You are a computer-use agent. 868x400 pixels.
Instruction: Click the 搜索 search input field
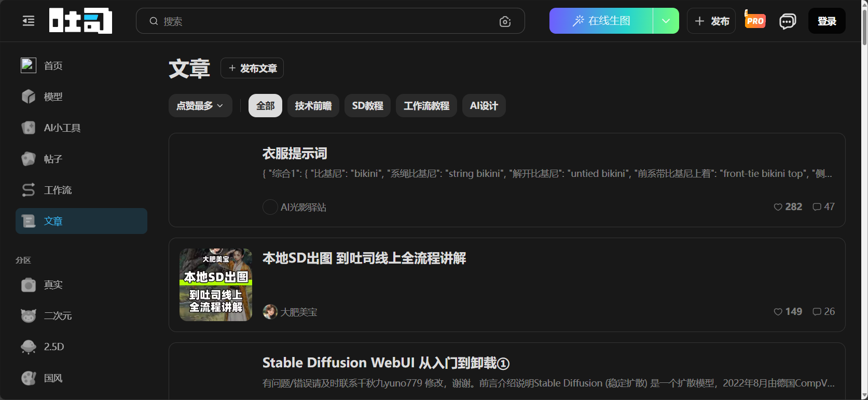pyautogui.click(x=330, y=21)
